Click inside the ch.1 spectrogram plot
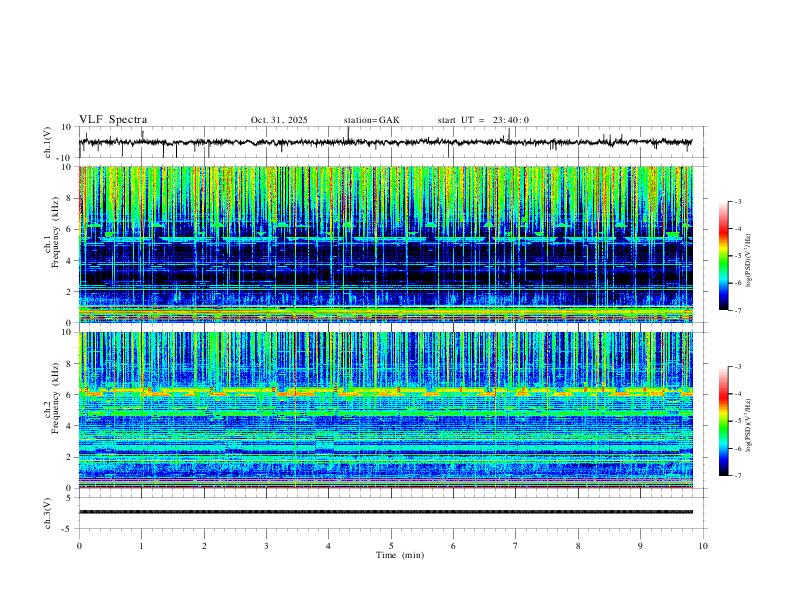Image resolution: width=792 pixels, height=612 pixels. 386,244
